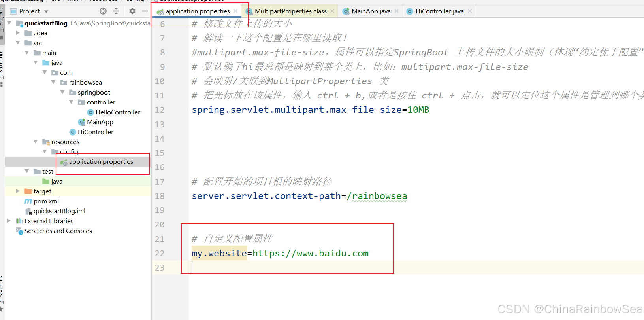Click the Scratches and Consoles icon
644x320 pixels.
pyautogui.click(x=19, y=231)
